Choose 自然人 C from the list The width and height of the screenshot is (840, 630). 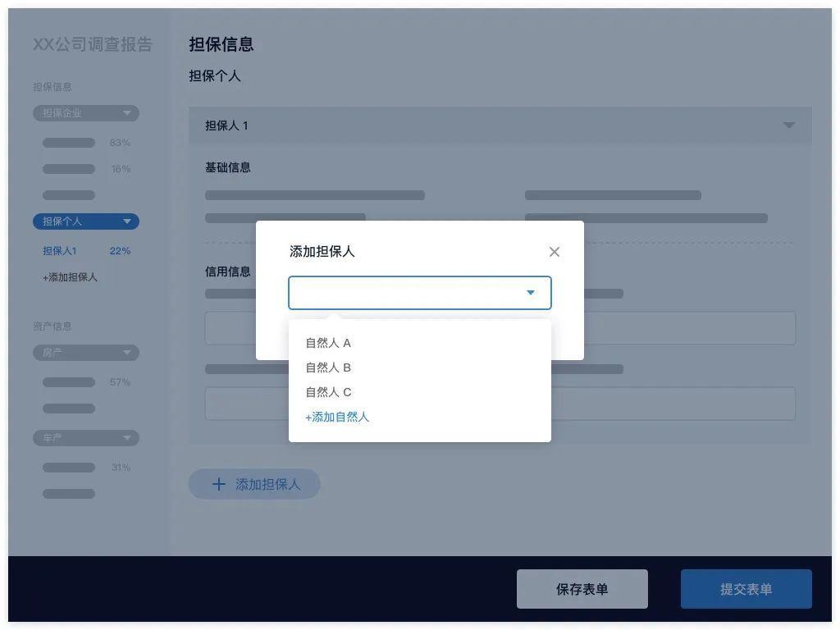(328, 392)
